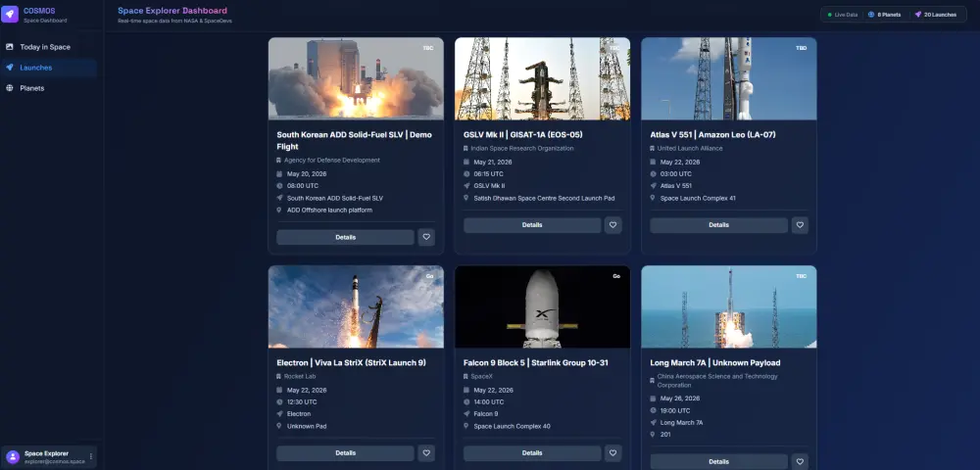
Task: Open the user options three-dot menu
Action: [91, 457]
